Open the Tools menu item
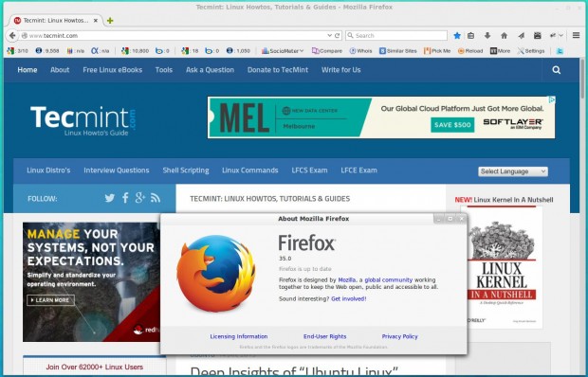Viewport: 588px width, 377px height. tap(164, 70)
